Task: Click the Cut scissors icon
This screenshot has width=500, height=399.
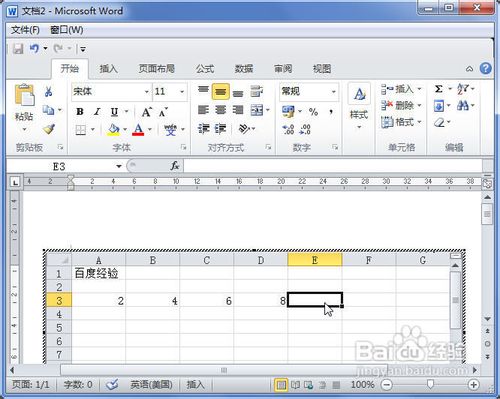Action: [x=49, y=91]
